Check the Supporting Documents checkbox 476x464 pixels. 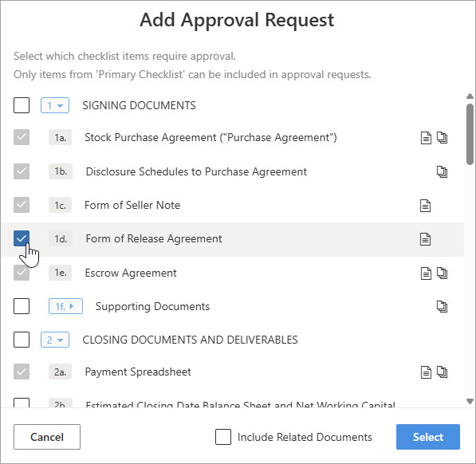point(22,306)
